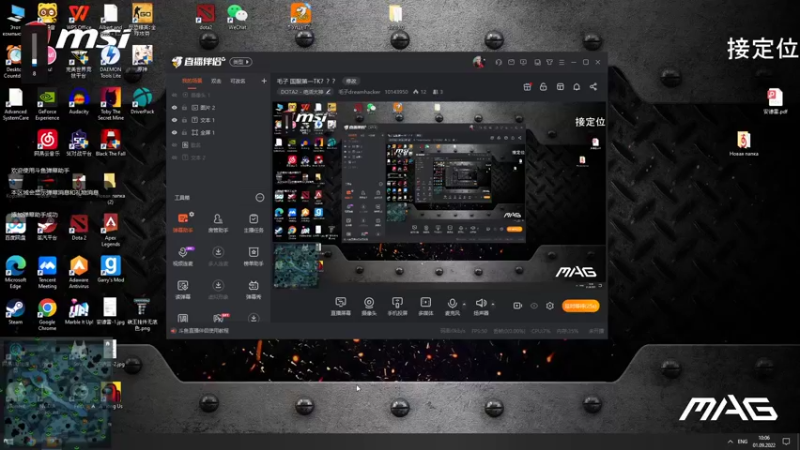Click the mail icon in title bar
This screenshot has height=450, width=800.
point(511,62)
